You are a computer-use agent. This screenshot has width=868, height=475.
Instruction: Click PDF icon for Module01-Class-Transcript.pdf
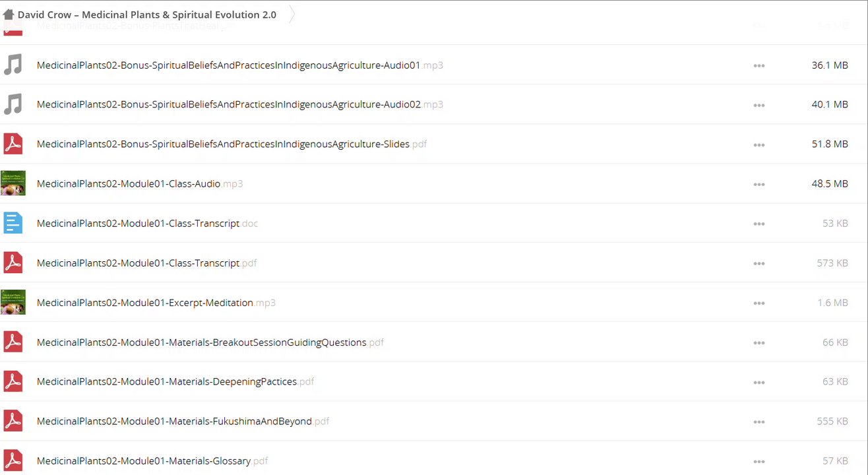(x=13, y=263)
